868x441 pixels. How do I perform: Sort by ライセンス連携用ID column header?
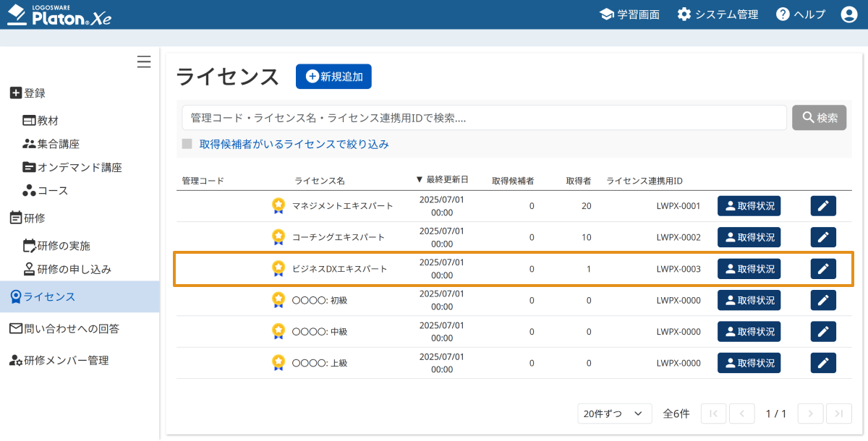pyautogui.click(x=644, y=180)
